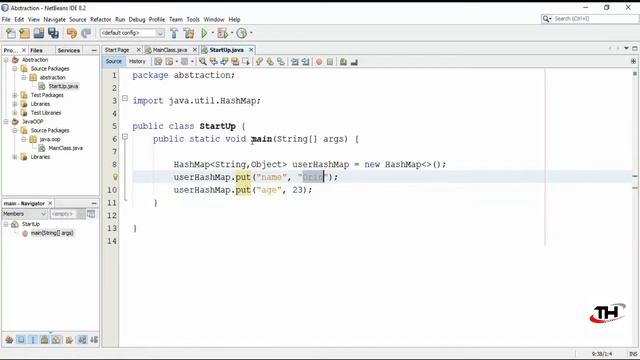
Task: Open the Navigate menu
Action: coord(54,19)
